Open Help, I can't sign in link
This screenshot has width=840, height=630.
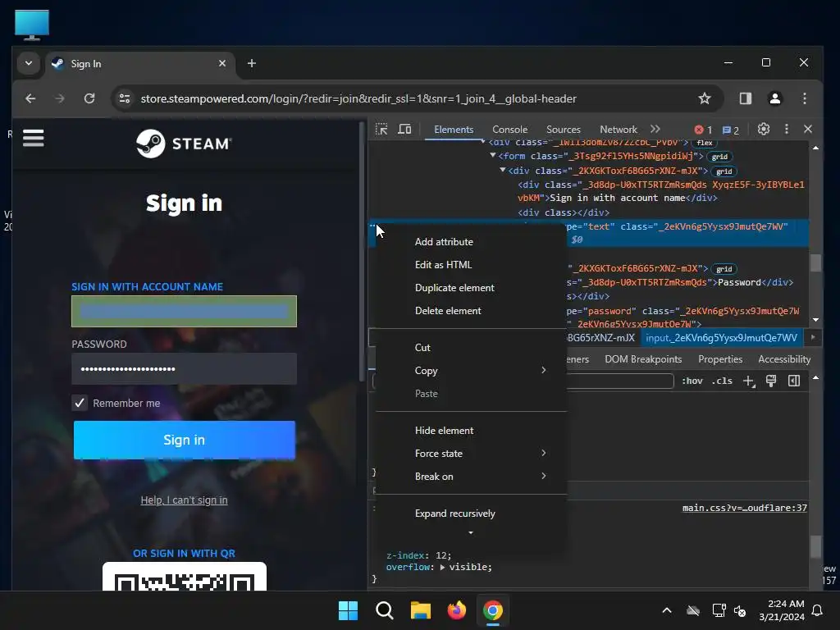click(184, 500)
